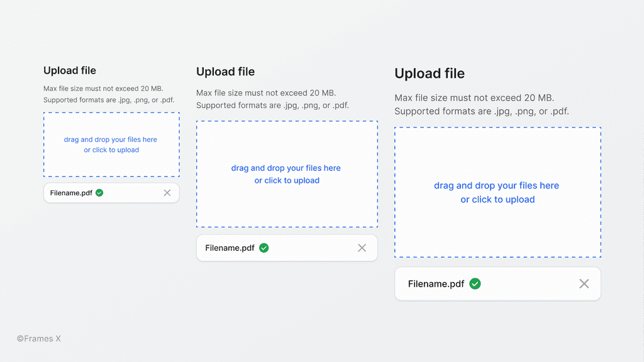The image size is (644, 362).
Task: Click the green circular progress indicator on medium chip
Action: (x=264, y=248)
